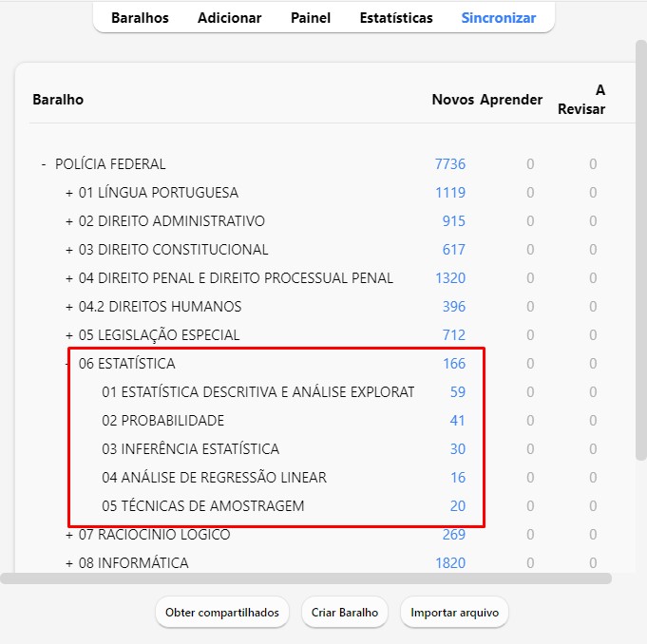Expand the 01 LÍNGUA PORTUGUESA deck
This screenshot has width=647, height=644.
tap(69, 193)
